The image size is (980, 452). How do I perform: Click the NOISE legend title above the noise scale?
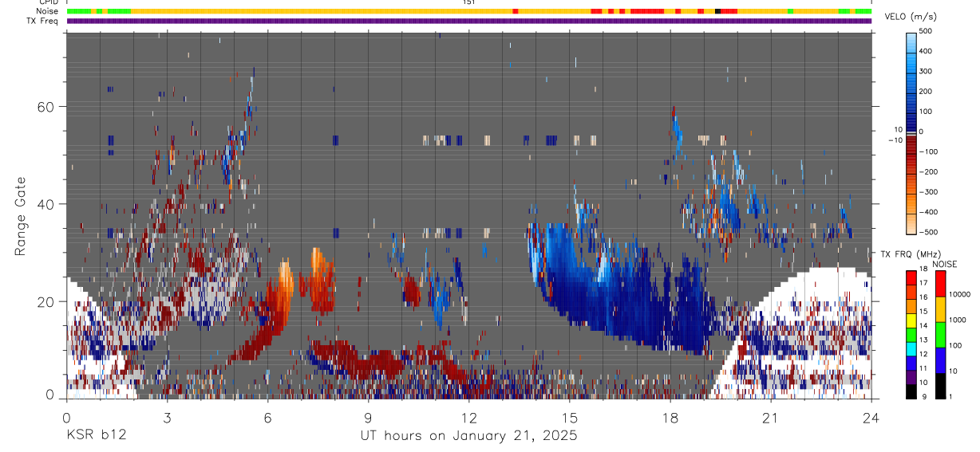(x=944, y=264)
